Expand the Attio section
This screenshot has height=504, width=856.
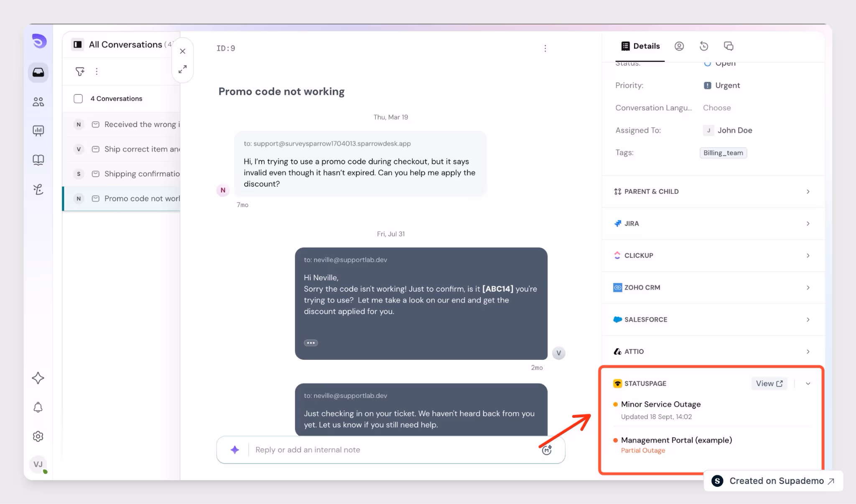click(x=713, y=351)
